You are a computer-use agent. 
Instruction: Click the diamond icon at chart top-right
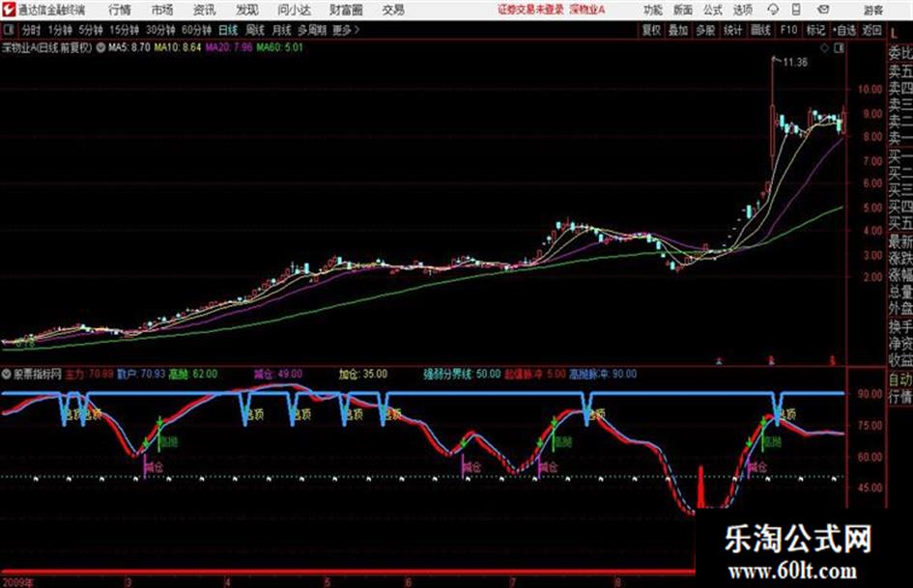pyautogui.click(x=824, y=48)
